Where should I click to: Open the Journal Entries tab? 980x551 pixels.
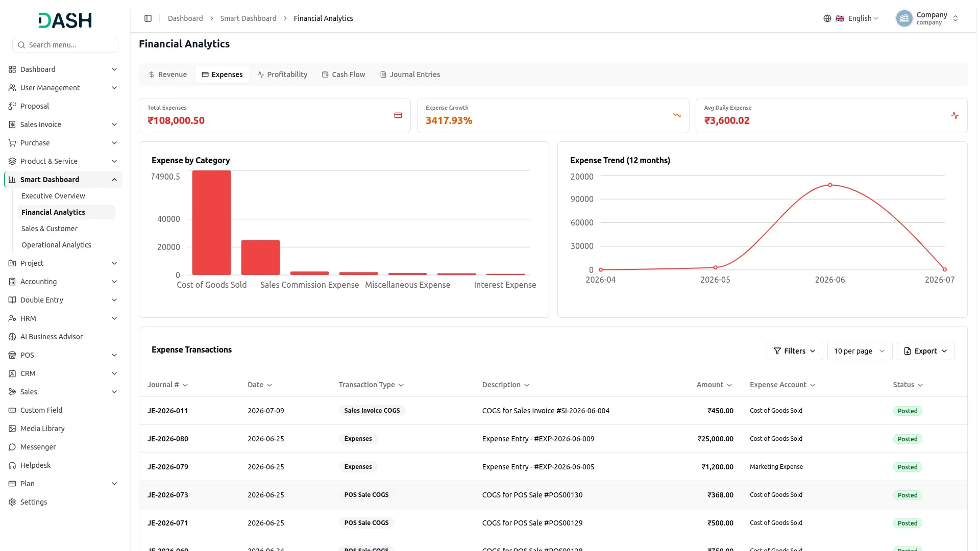(410, 74)
